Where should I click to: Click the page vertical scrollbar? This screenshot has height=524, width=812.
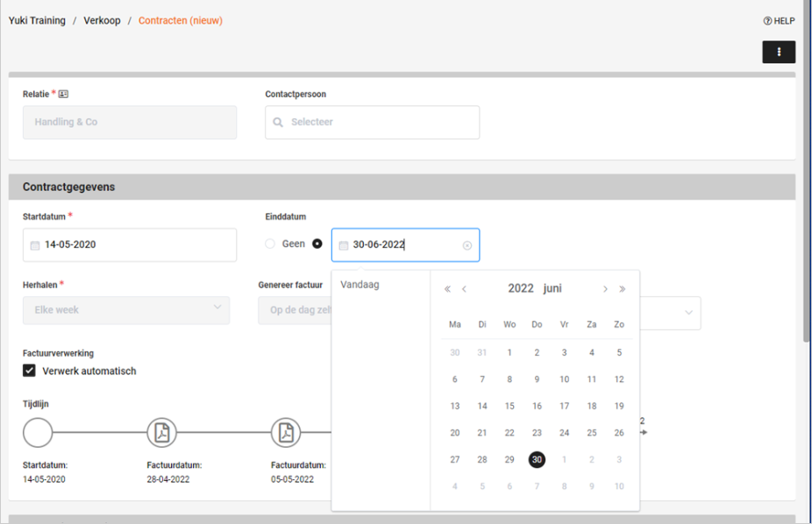click(807, 171)
